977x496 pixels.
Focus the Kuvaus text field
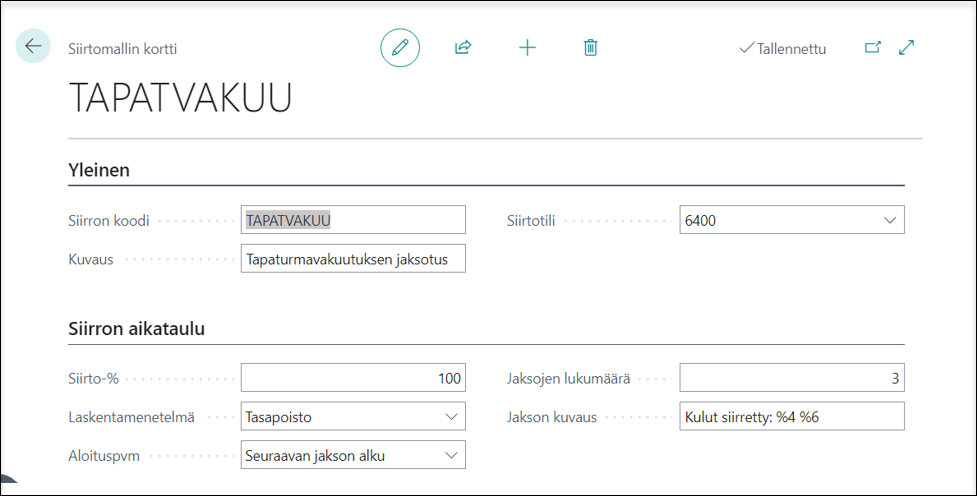pos(353,260)
